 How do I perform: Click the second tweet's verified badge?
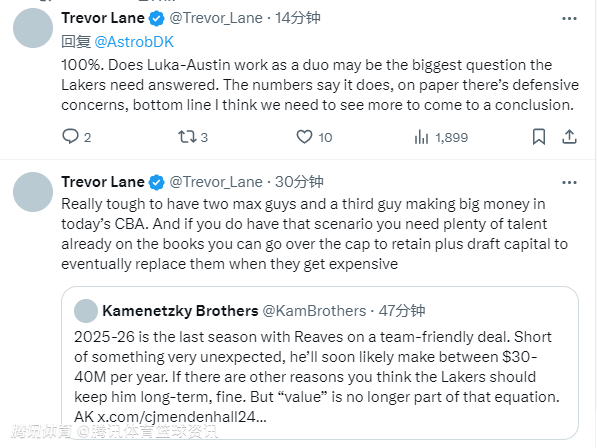[x=156, y=182]
